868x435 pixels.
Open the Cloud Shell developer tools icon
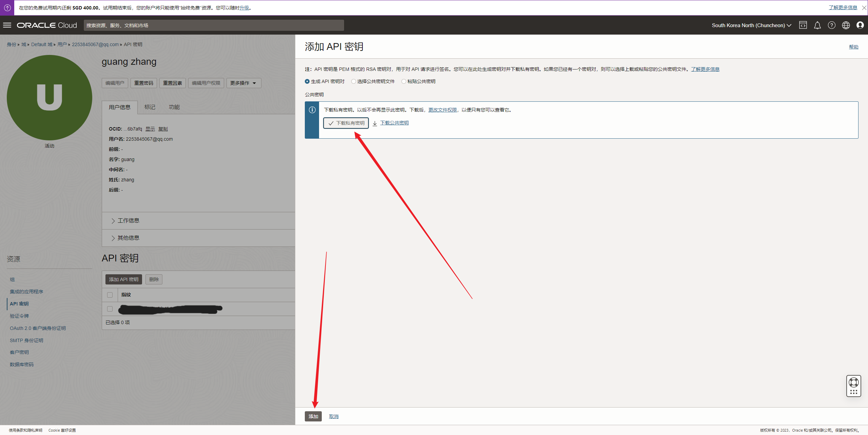(x=803, y=25)
